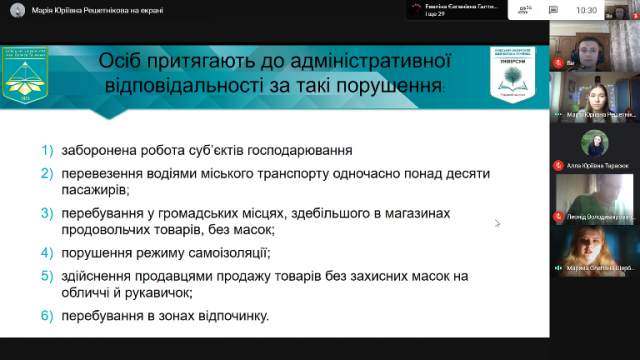Image resolution: width=640 pixels, height=360 pixels.
Task: Click the muted mic icon beside Алла Юріївна
Action: point(558,165)
